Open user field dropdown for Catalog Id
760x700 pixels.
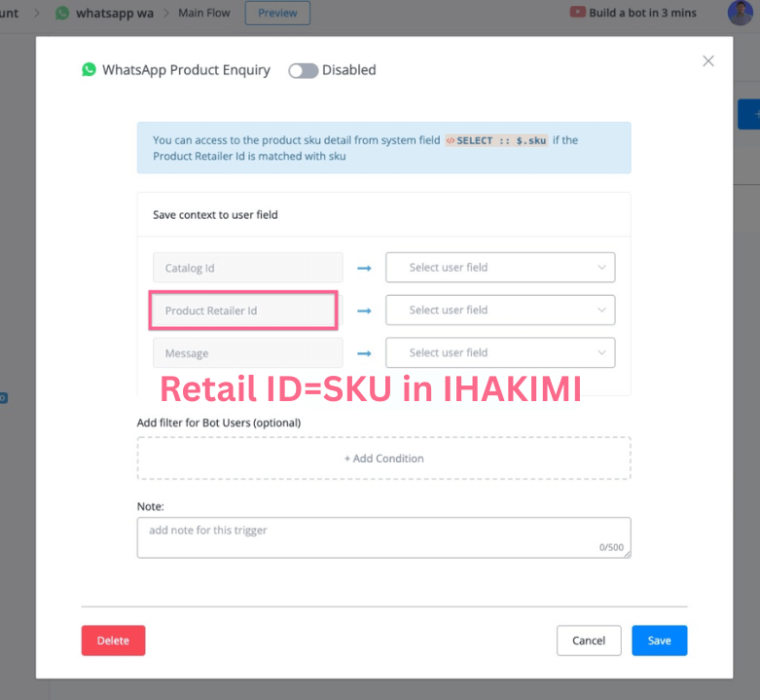click(500, 268)
